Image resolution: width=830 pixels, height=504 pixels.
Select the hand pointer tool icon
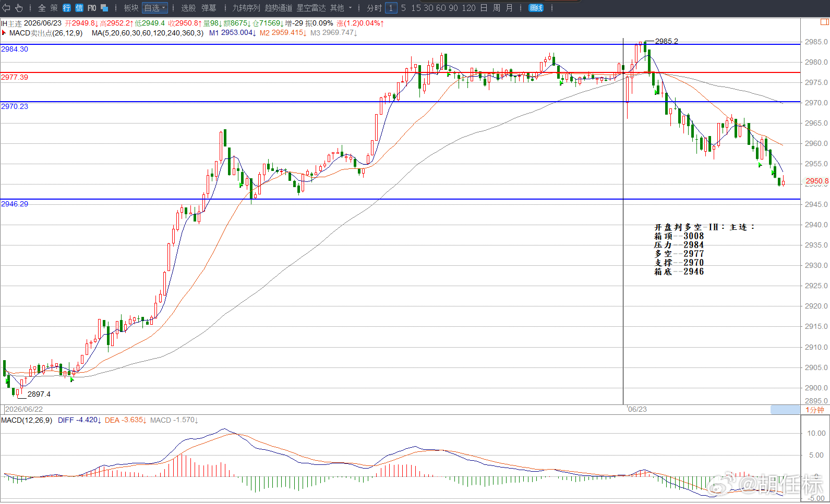click(x=19, y=8)
